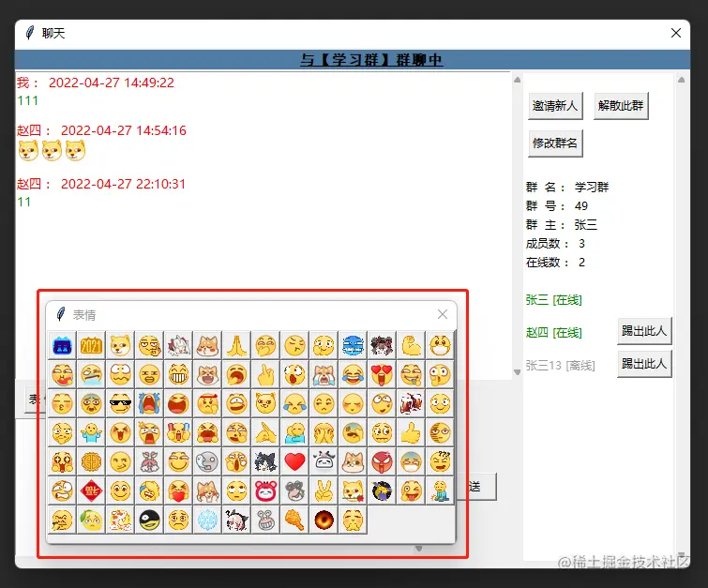Select offline member 张三13 [离线]
The height and width of the screenshot is (588, 708).
coord(560,366)
